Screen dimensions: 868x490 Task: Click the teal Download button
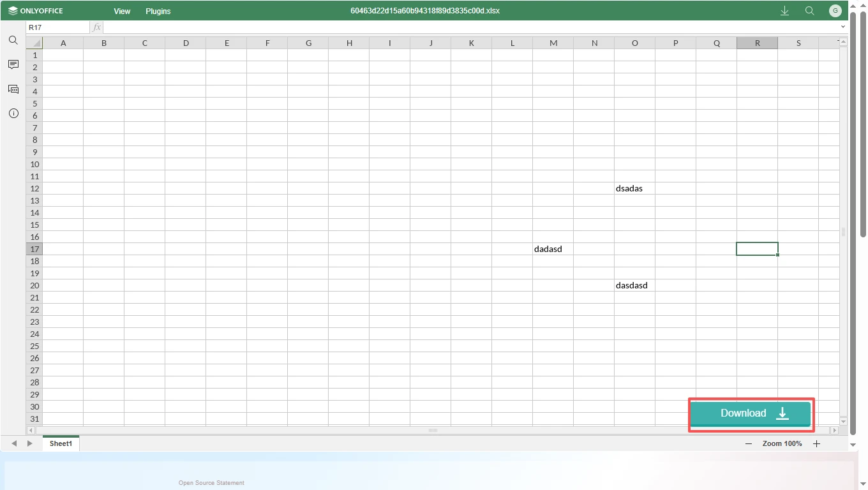click(x=751, y=413)
